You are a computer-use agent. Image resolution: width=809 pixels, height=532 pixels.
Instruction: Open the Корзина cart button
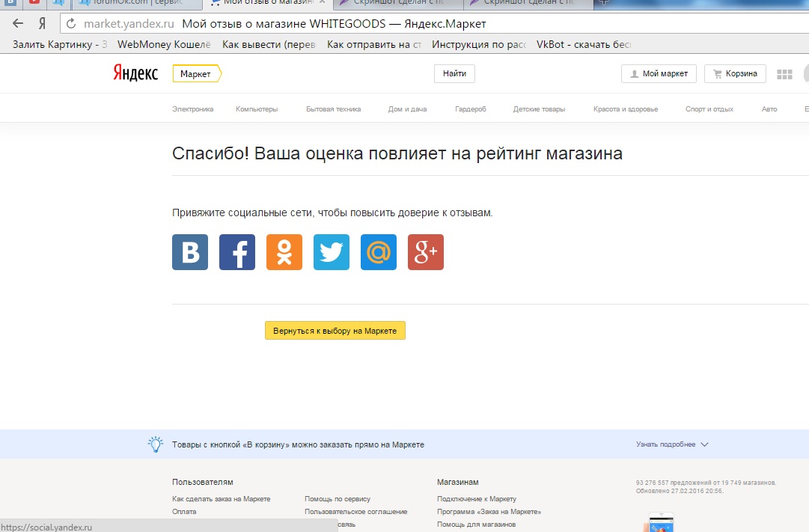click(735, 74)
